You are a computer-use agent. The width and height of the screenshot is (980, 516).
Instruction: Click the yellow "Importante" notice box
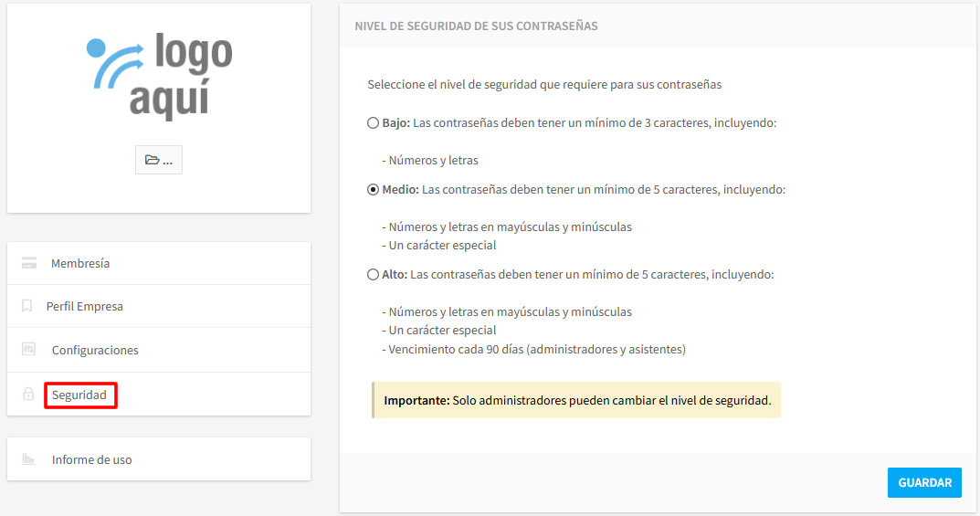pos(576,400)
